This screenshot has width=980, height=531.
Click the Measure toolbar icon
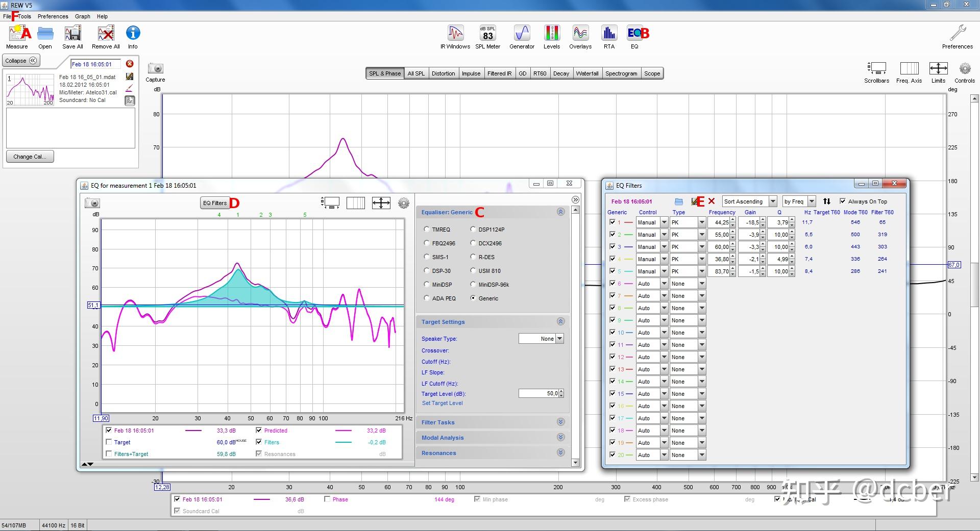click(x=17, y=34)
